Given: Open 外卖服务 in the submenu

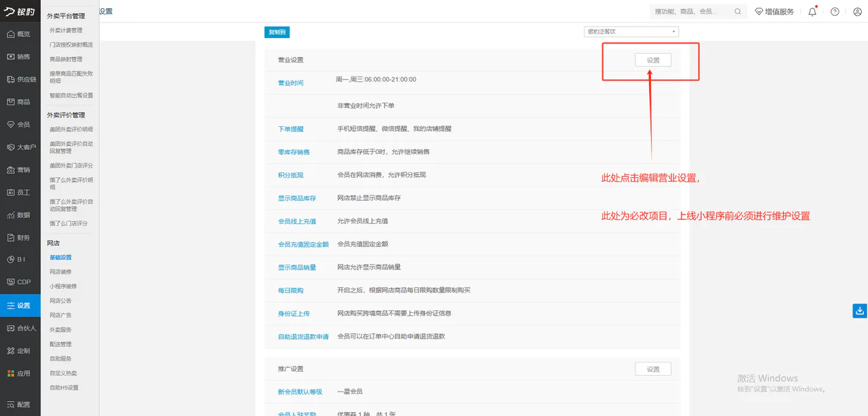Looking at the screenshot, I should (x=60, y=330).
